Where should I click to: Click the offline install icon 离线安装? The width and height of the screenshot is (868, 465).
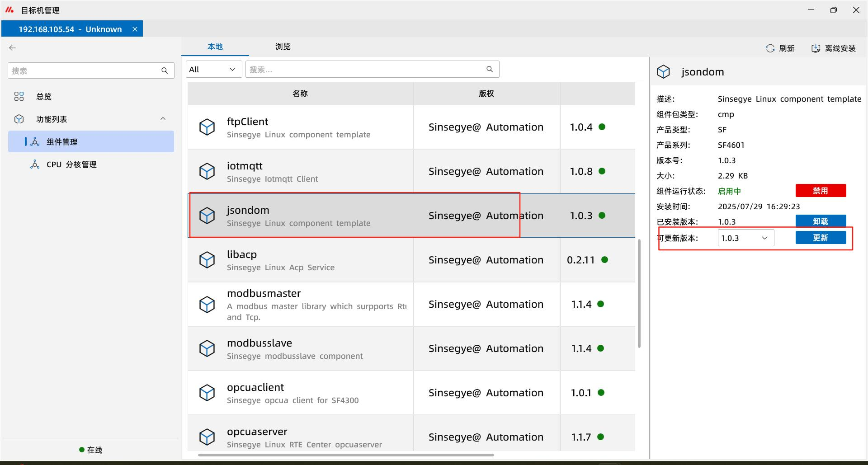click(x=816, y=48)
